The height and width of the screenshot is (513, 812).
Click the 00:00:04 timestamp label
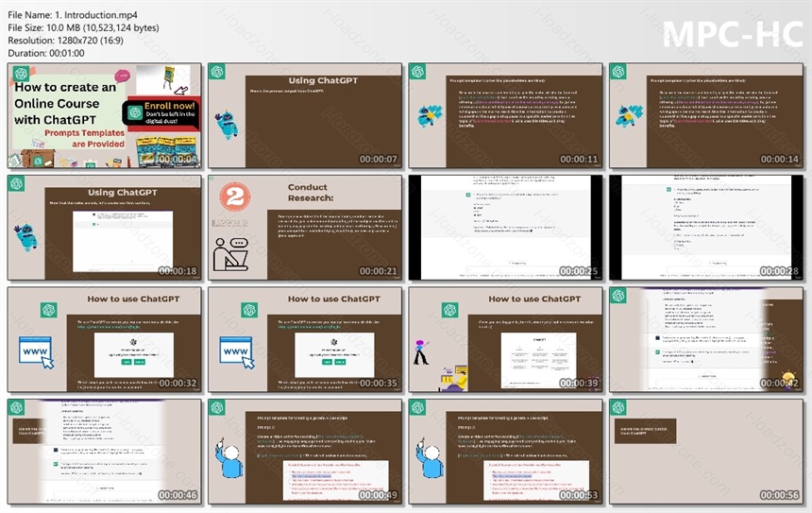[178, 159]
